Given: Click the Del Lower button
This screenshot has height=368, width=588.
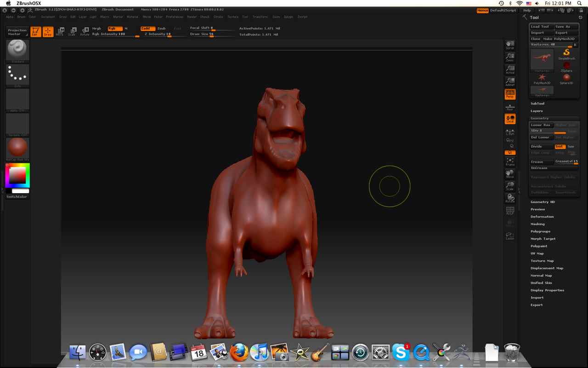Looking at the screenshot, I should (542, 137).
